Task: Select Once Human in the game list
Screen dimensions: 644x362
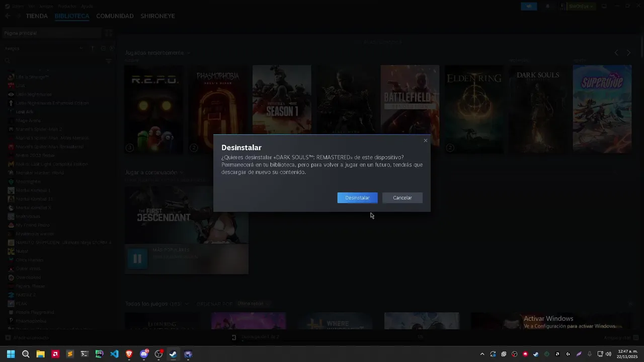Action: (29, 260)
